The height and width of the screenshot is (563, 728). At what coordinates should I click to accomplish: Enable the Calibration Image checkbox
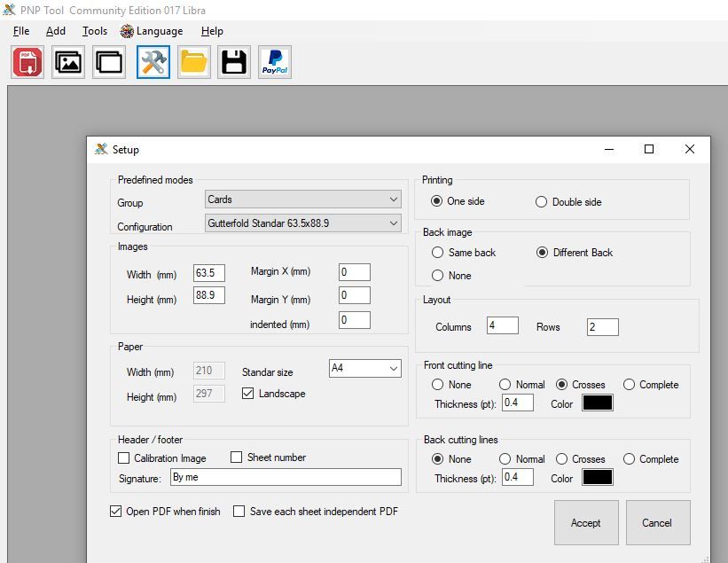123,457
